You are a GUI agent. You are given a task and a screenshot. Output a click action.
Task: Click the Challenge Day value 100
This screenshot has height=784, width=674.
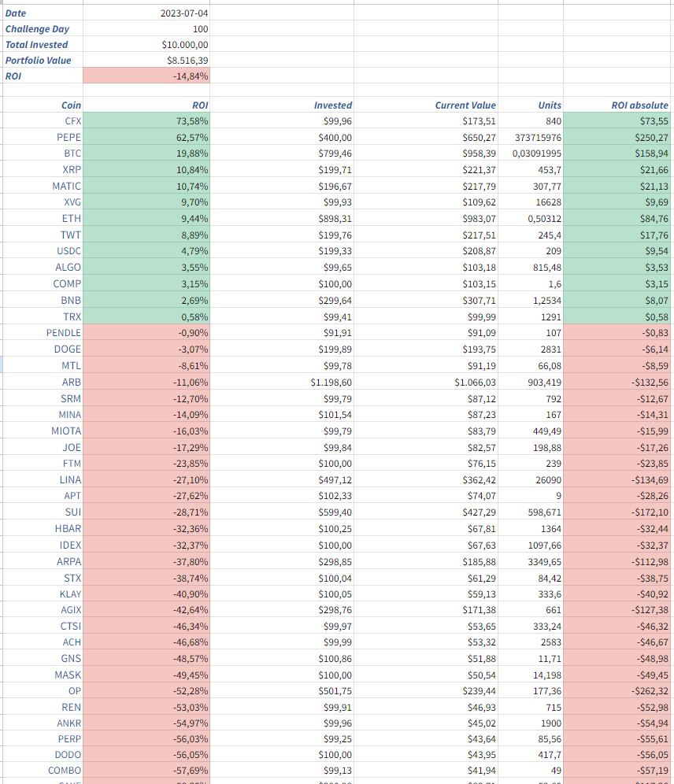click(146, 28)
